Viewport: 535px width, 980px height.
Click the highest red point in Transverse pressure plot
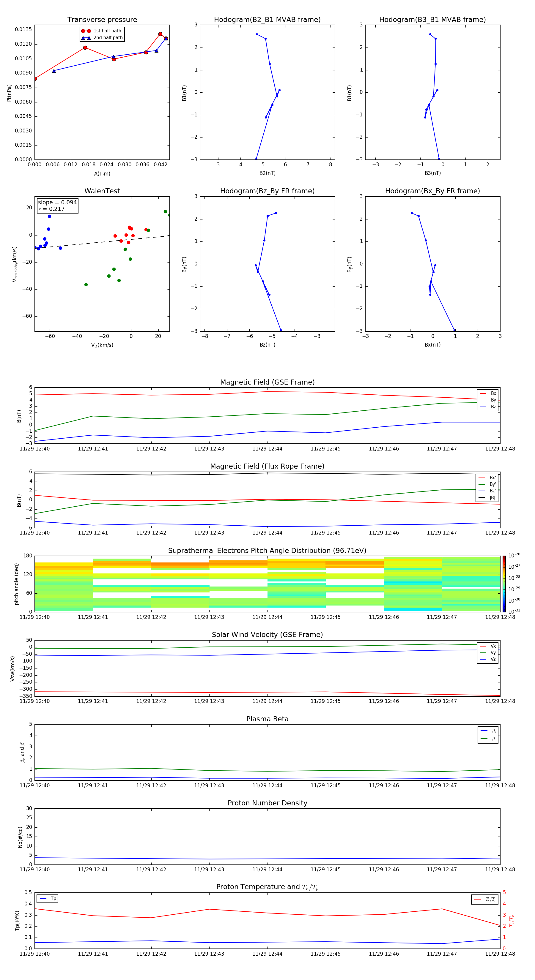(x=160, y=34)
